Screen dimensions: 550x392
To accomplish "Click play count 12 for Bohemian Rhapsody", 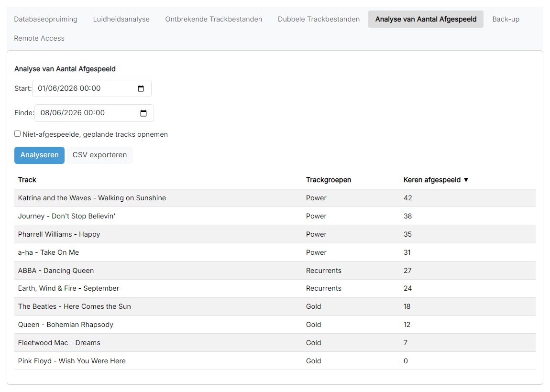I will click(x=407, y=325).
